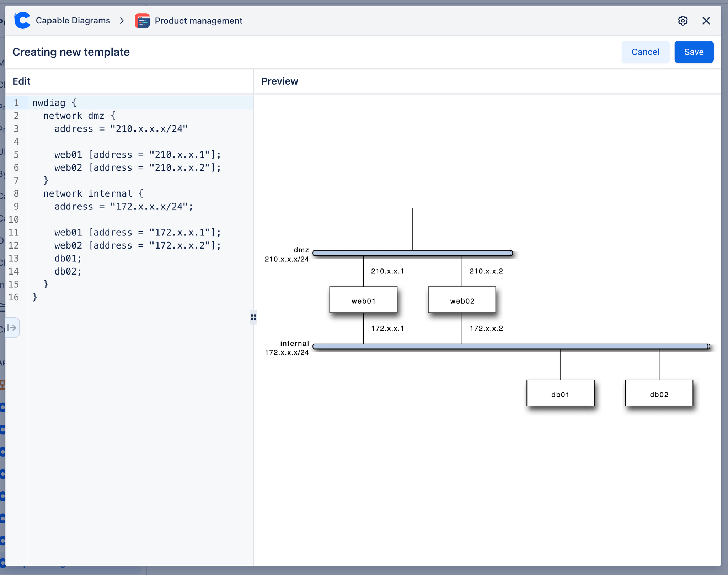Open settings with the gear icon
Viewport: 728px width, 575px height.
682,21
